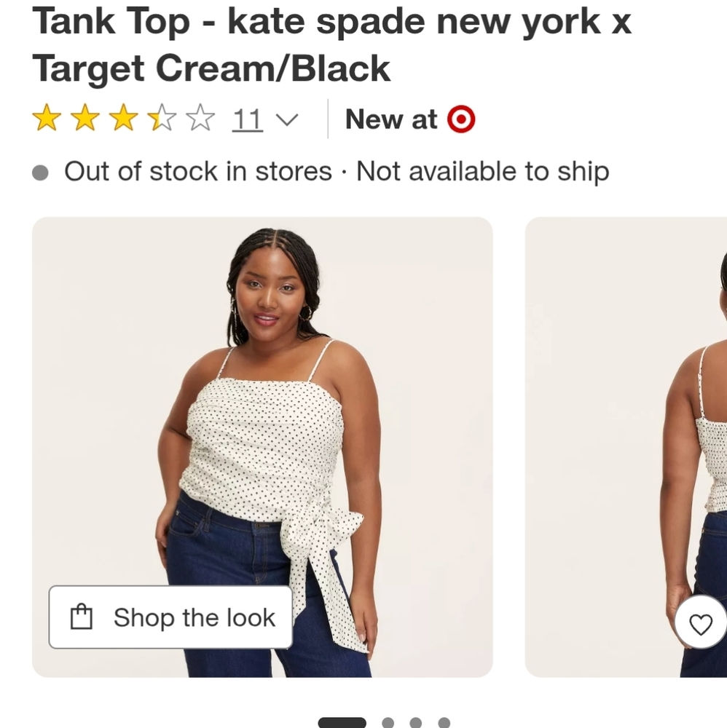Click the Out of stock in stores text

pos(197,172)
